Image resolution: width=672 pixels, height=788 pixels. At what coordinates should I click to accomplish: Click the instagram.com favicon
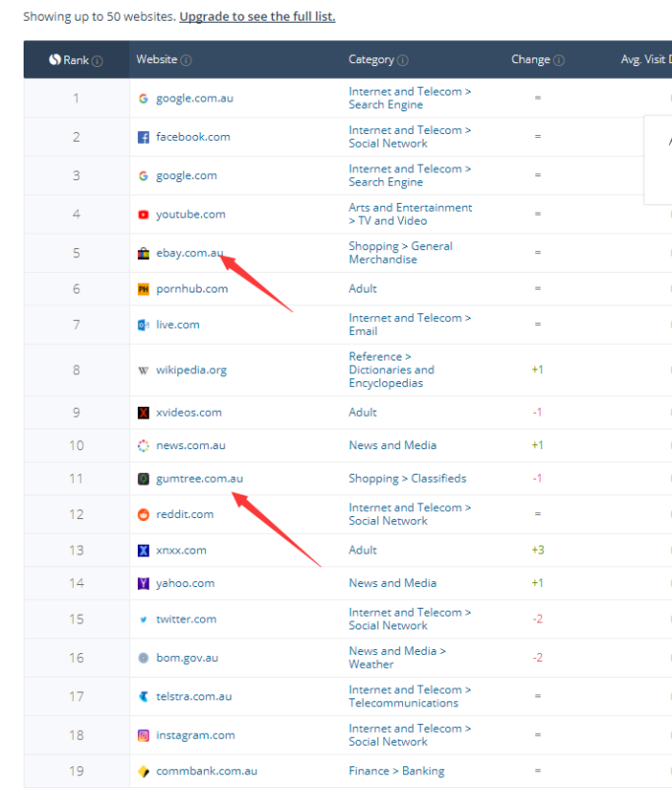click(143, 735)
